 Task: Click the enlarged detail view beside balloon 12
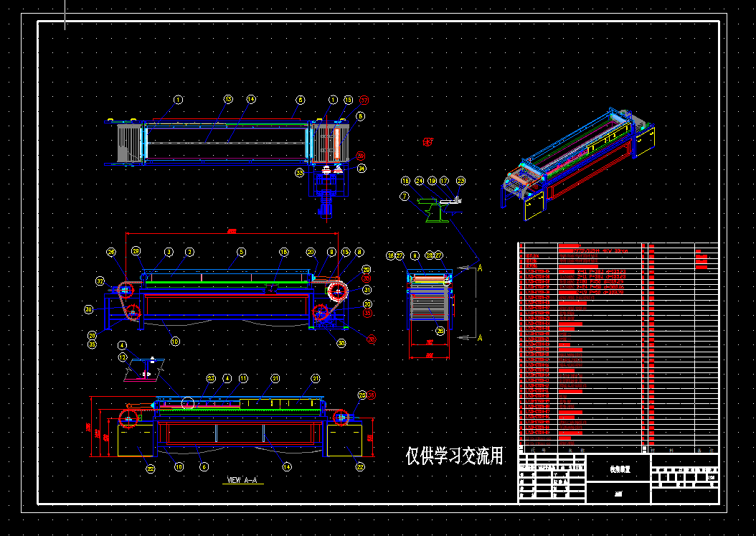144,370
